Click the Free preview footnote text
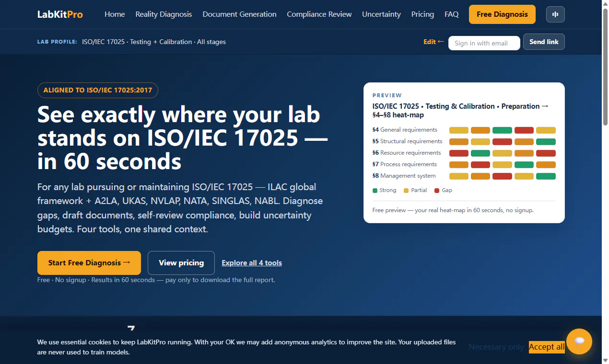Image resolution: width=609 pixels, height=364 pixels. [453, 210]
